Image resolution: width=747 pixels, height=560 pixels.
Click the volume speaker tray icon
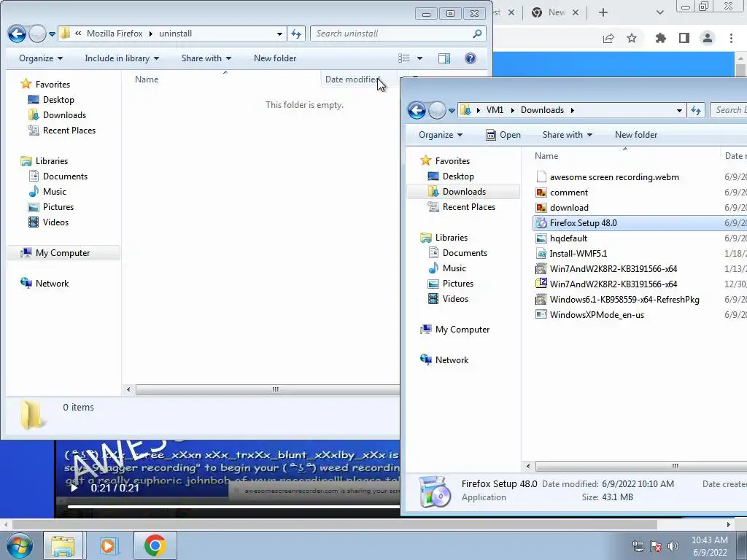(673, 546)
